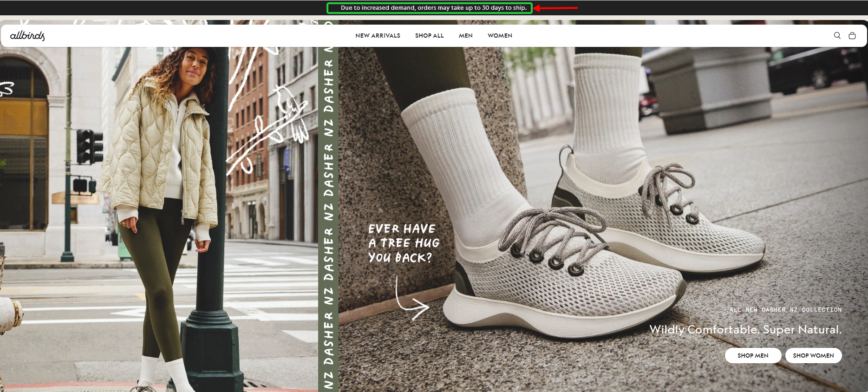Click the SHOP MEN button
Viewport: 868px width, 392px height.
(x=753, y=355)
